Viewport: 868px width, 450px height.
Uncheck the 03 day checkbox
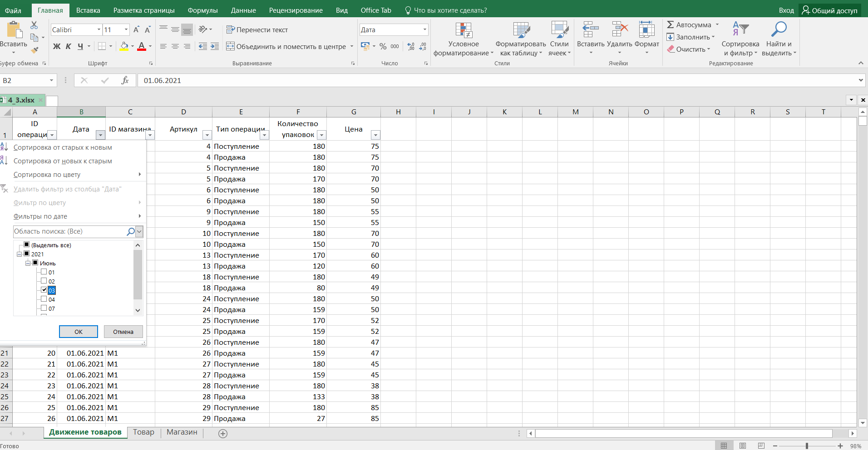tap(44, 290)
